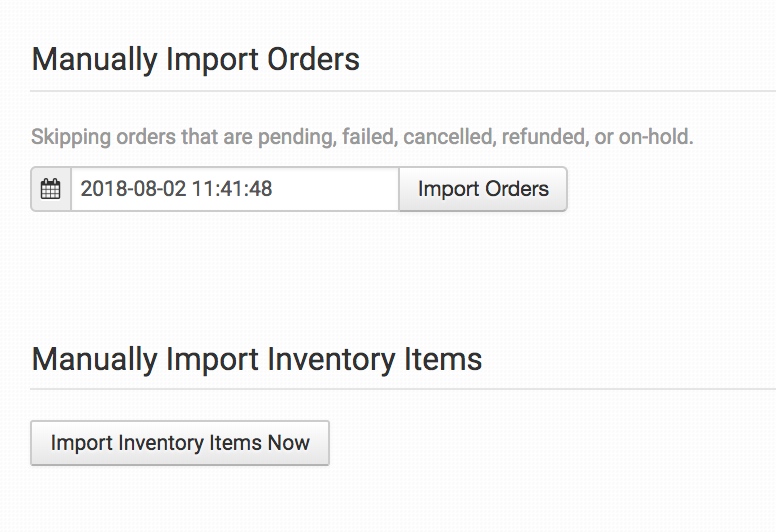Click the word "cancelled" in the description

pos(447,137)
